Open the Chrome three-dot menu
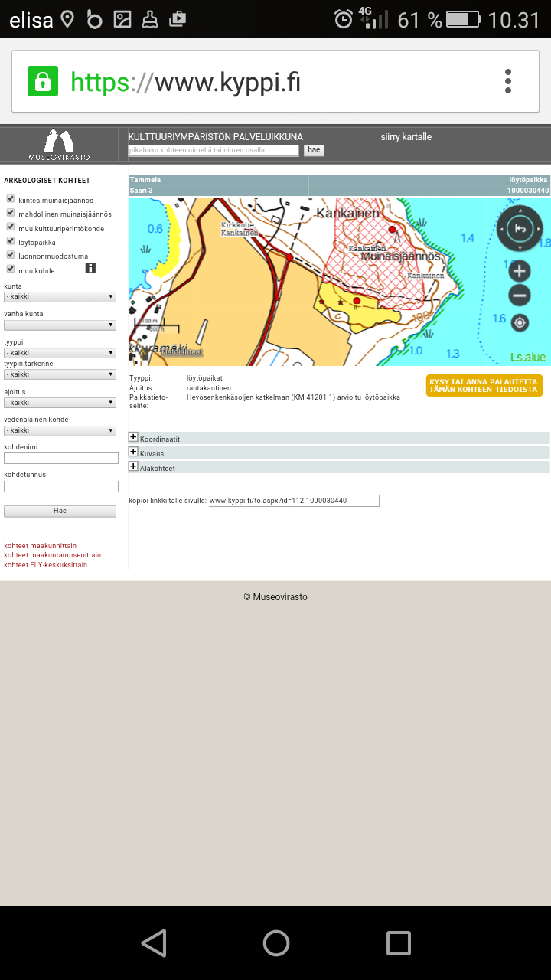The image size is (551, 980). pyautogui.click(x=507, y=81)
